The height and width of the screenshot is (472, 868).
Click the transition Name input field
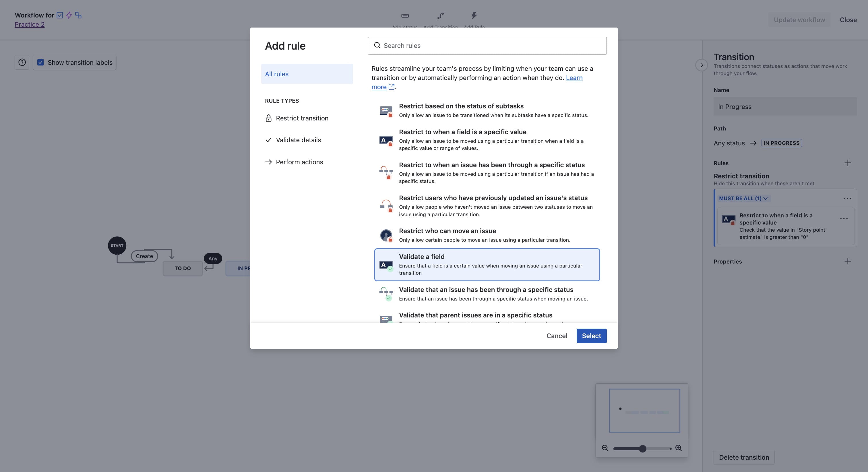point(785,107)
